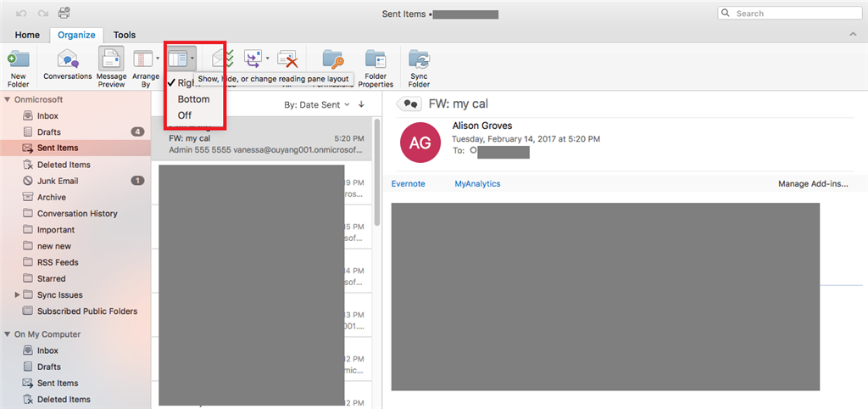Open the Arrange By dropdown
The width and height of the screenshot is (868, 409).
(x=146, y=68)
